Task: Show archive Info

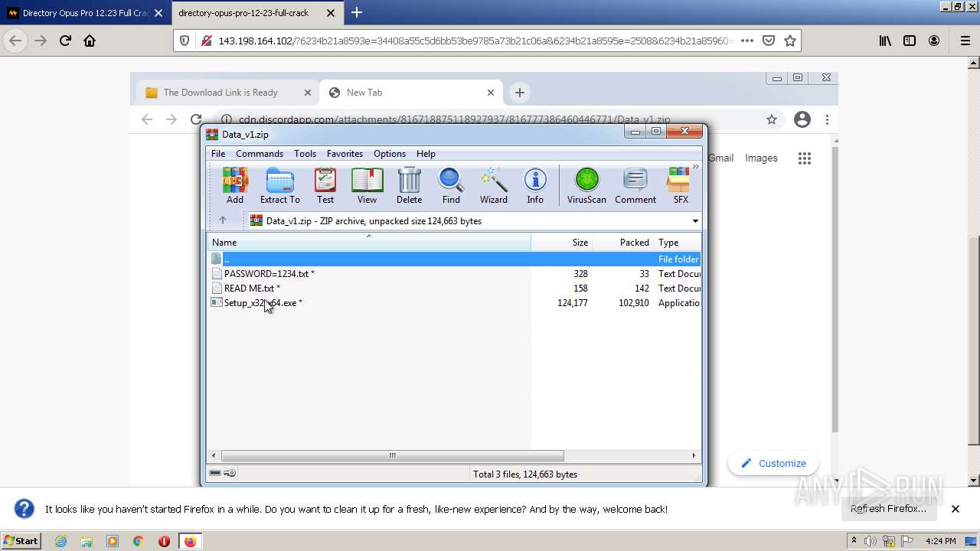Action: point(535,186)
